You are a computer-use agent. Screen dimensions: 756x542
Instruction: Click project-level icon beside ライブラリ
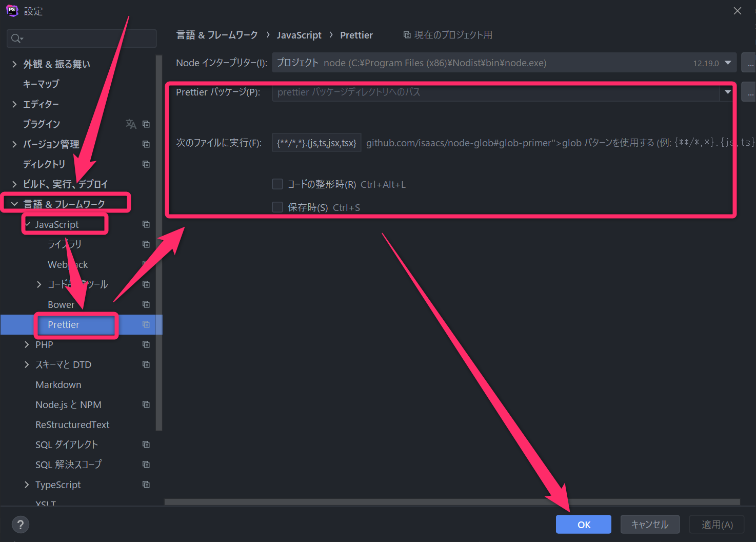(146, 244)
